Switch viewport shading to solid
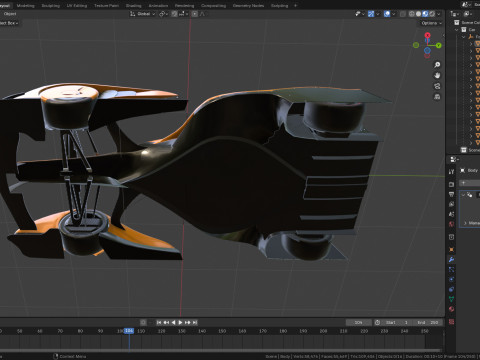480x360 pixels. pyautogui.click(x=418, y=14)
